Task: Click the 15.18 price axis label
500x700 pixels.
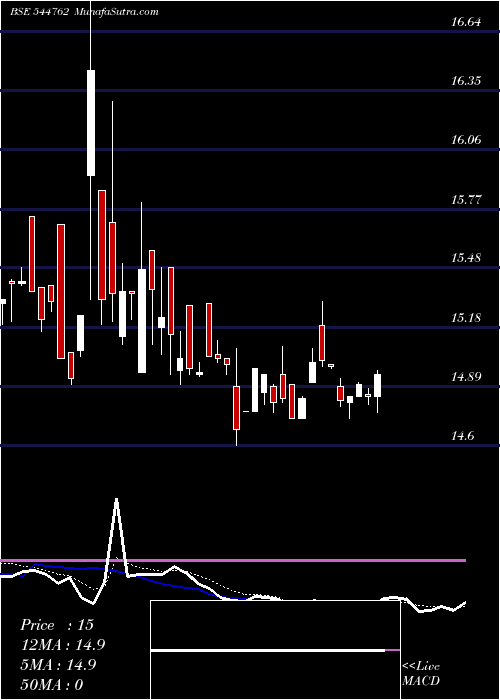Action: [x=466, y=318]
